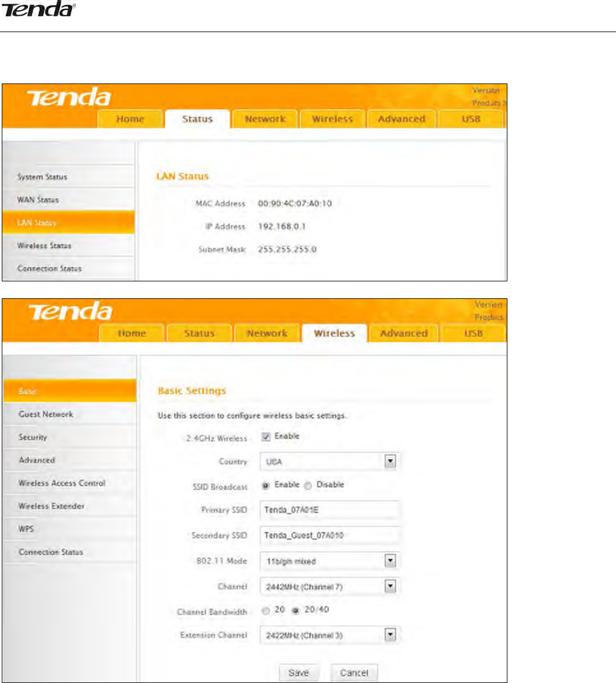Open the Advanced tab in the Basic Settings panel
Image resolution: width=616 pixels, height=683 pixels.
[x=404, y=333]
